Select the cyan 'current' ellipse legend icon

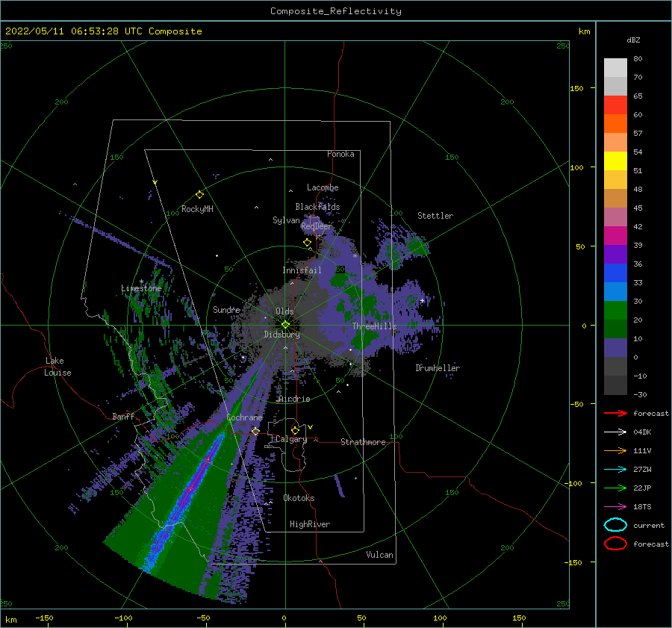coord(615,525)
